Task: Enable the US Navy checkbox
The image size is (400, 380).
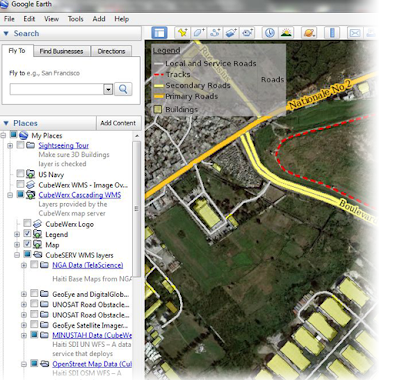Action: coord(20,173)
